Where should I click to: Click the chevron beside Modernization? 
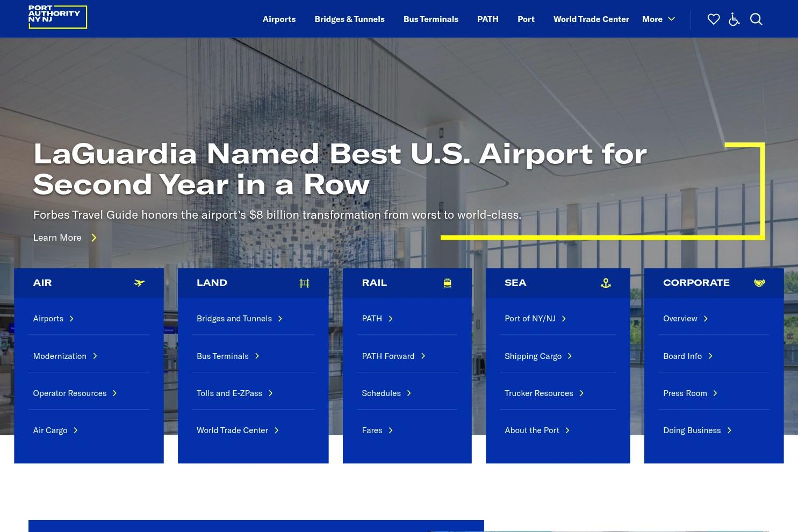click(95, 356)
